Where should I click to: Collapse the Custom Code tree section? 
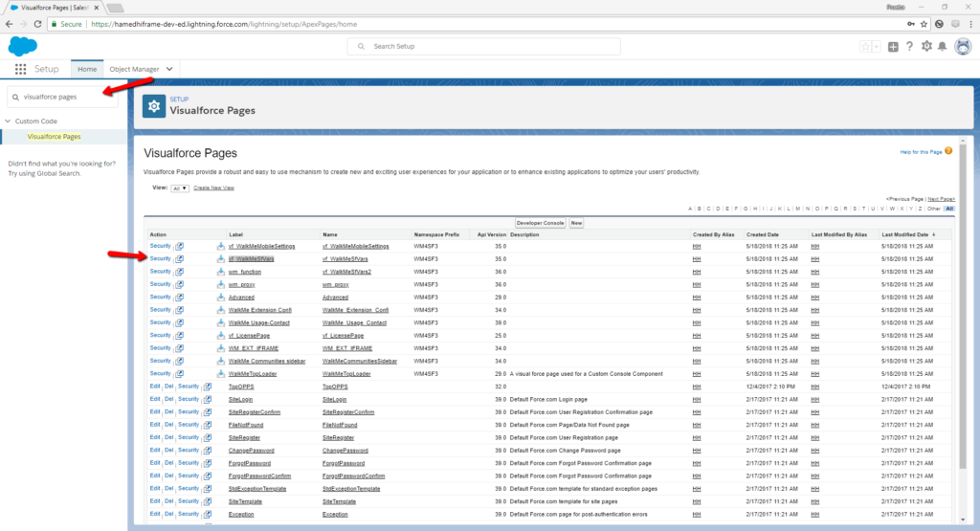[9, 122]
